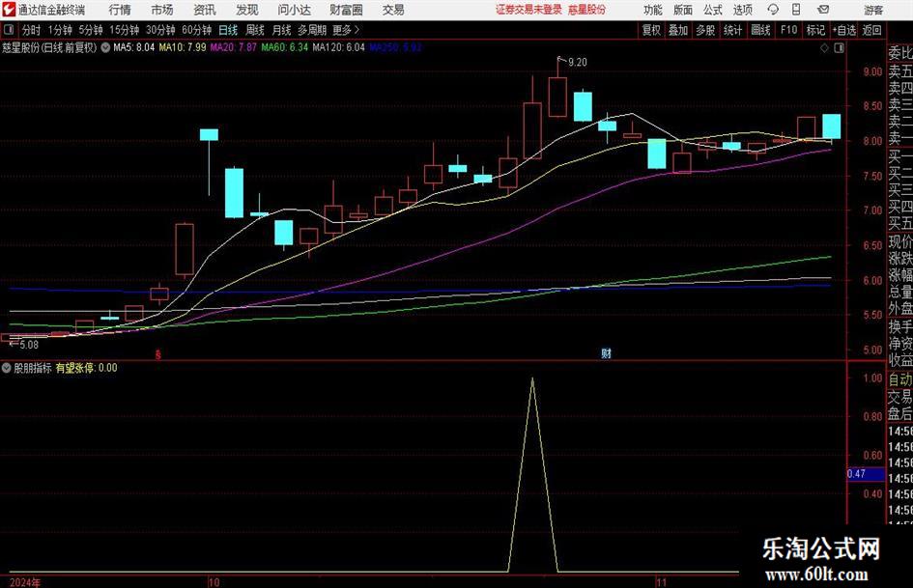Expand the 更多 periods chevron
The width and height of the screenshot is (913, 588).
tap(357, 30)
